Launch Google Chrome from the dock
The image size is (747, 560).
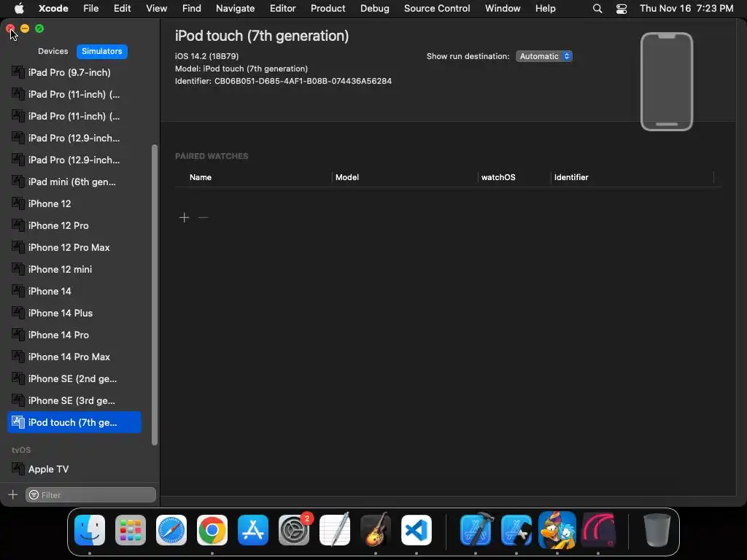212,530
